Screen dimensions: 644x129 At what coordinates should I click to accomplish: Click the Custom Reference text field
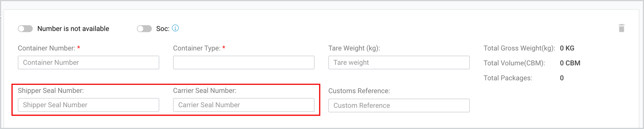[399, 106]
